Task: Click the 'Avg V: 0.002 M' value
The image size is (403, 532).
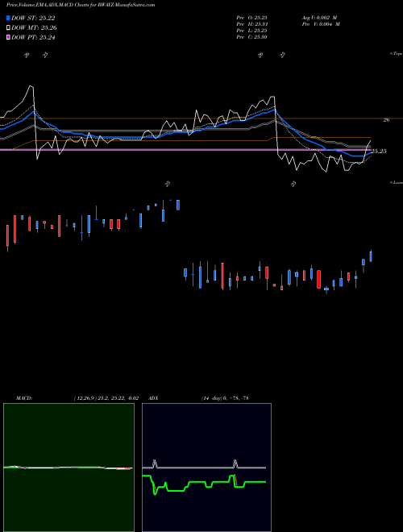Action: tap(319, 17)
